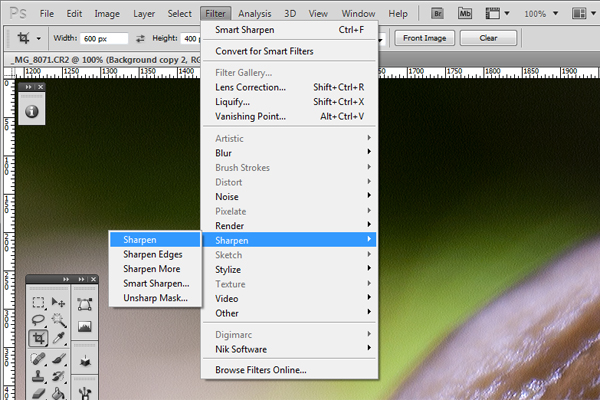Select the Magic Wand tool
600x400 pixels.
58,320
